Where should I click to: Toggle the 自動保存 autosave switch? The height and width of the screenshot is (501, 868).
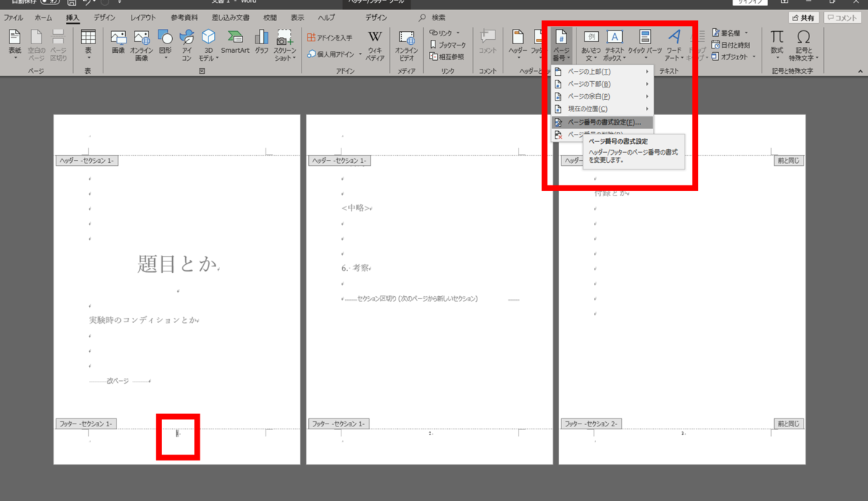(50, 2)
